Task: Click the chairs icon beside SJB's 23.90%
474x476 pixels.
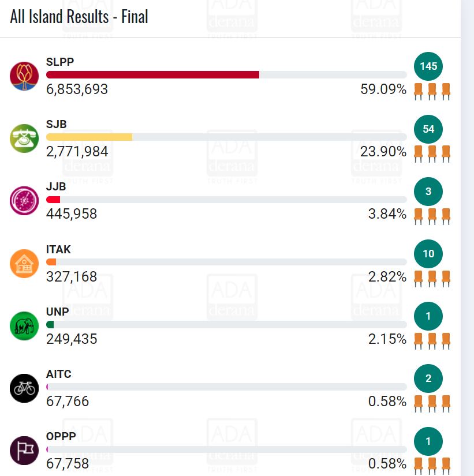Action: (432, 153)
